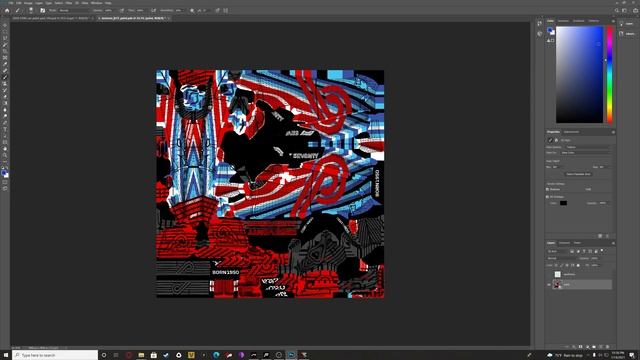Open the Paint On dropdown in Properties

tap(586, 153)
